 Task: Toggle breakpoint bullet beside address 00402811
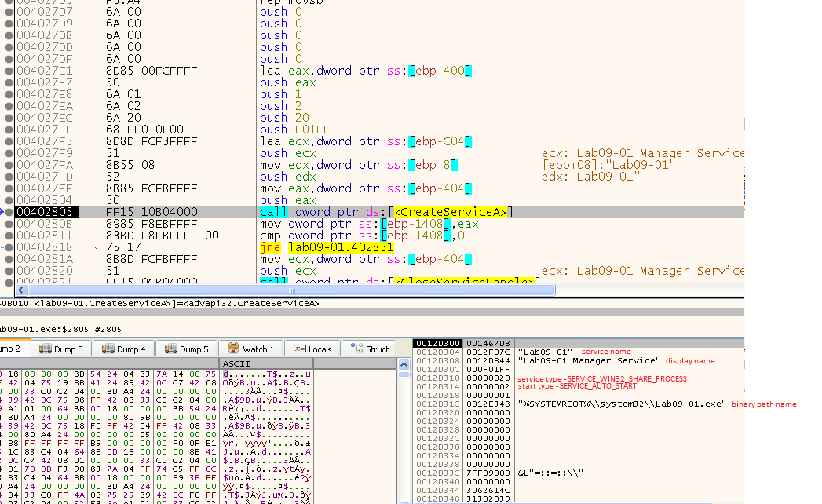(9, 236)
